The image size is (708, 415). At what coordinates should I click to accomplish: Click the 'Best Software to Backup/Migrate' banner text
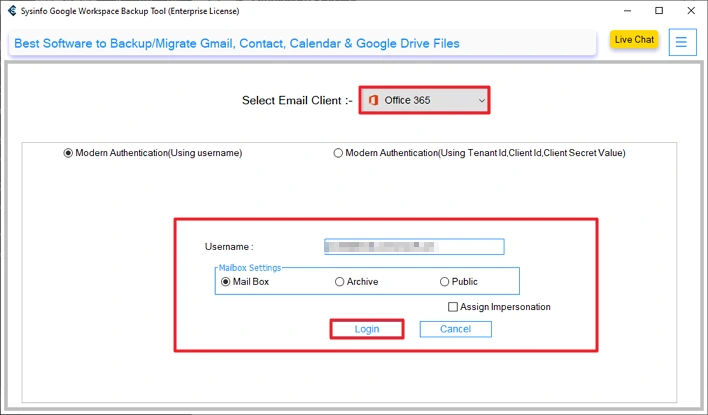tap(237, 43)
